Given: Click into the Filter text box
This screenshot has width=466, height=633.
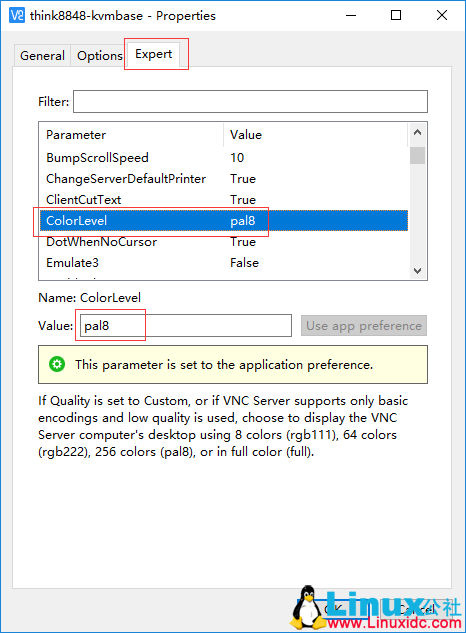Looking at the screenshot, I should (x=250, y=101).
